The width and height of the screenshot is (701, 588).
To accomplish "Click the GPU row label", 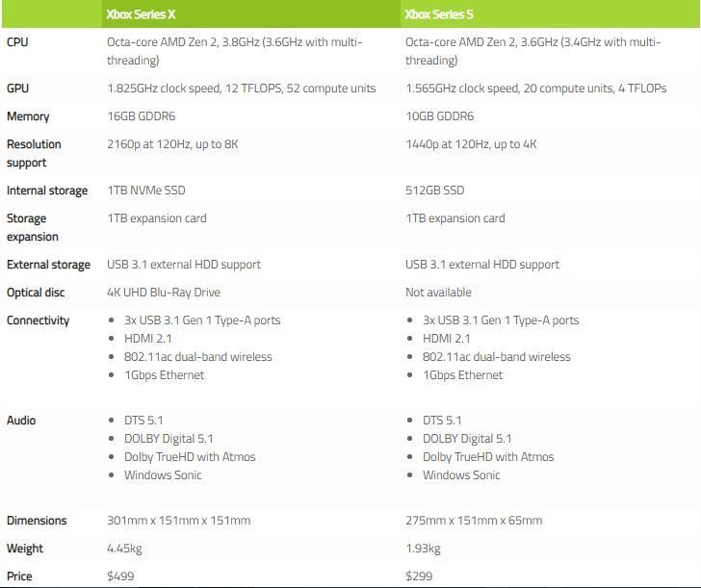I will 17,89.
